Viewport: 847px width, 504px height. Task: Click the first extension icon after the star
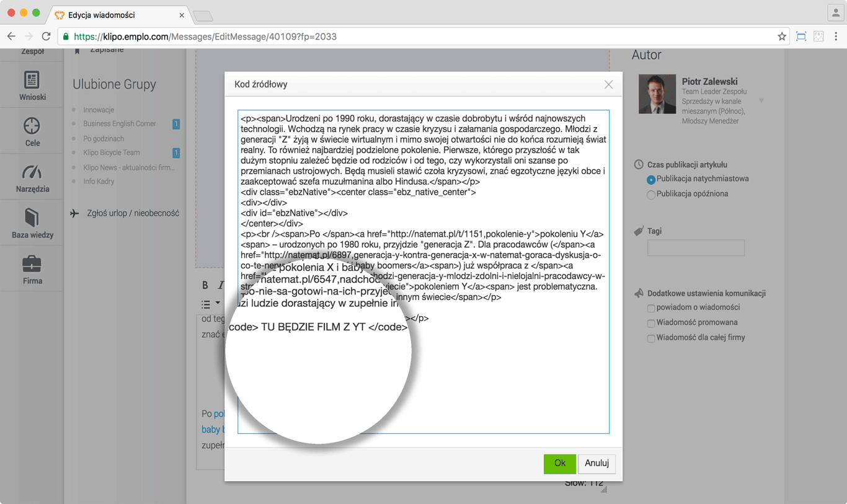[x=801, y=37]
